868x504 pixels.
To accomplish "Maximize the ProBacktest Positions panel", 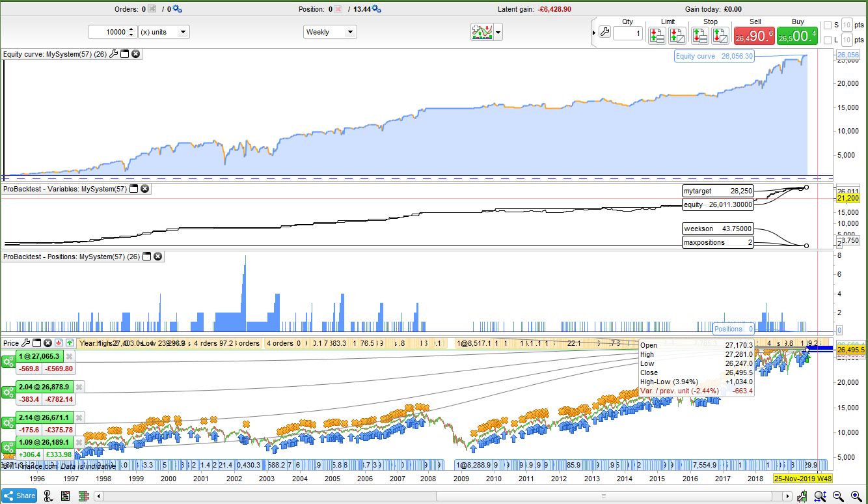I will point(147,257).
